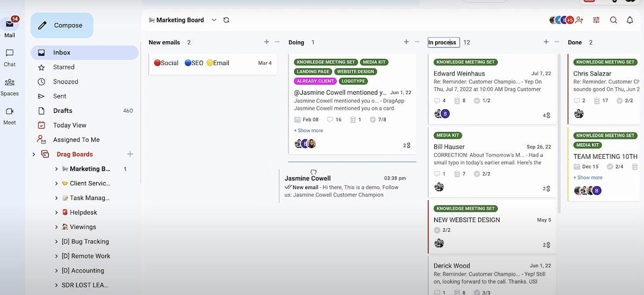Click the blue SEO tag dot

(x=188, y=63)
